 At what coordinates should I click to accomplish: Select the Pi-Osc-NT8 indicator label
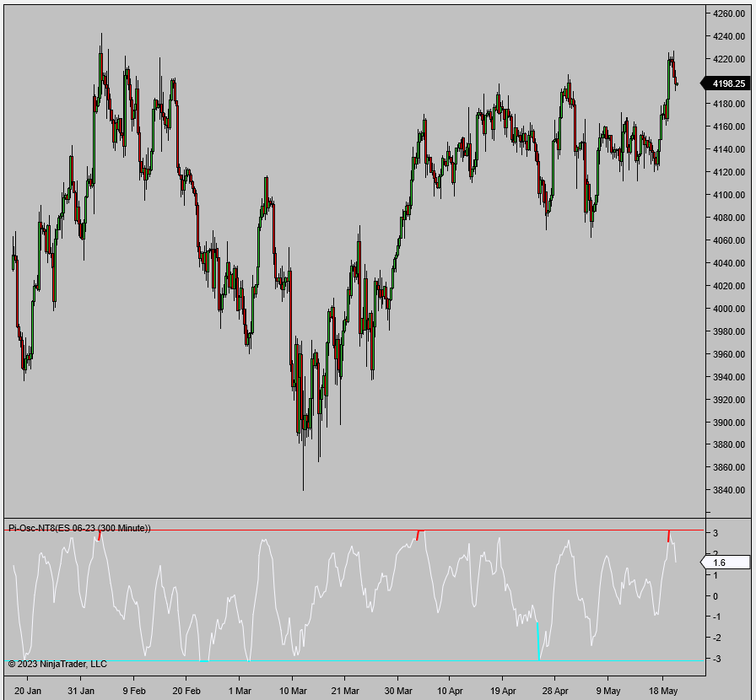coord(78,527)
